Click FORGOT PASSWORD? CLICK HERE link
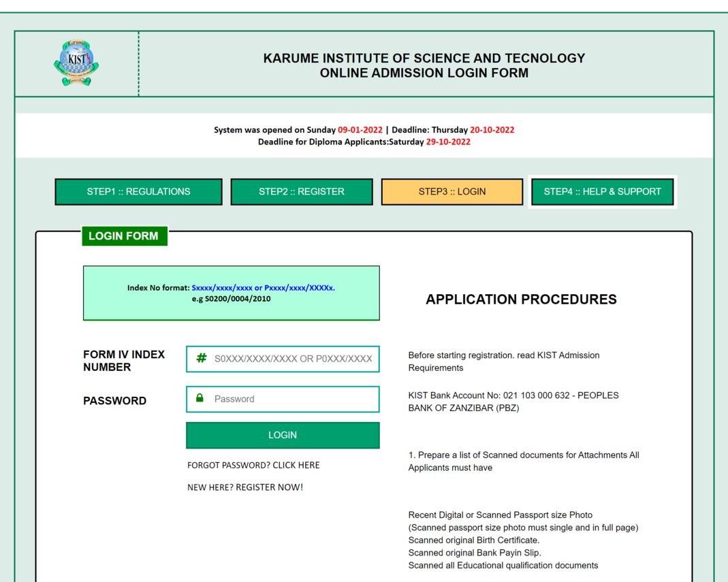The image size is (728, 582). pyautogui.click(x=253, y=465)
